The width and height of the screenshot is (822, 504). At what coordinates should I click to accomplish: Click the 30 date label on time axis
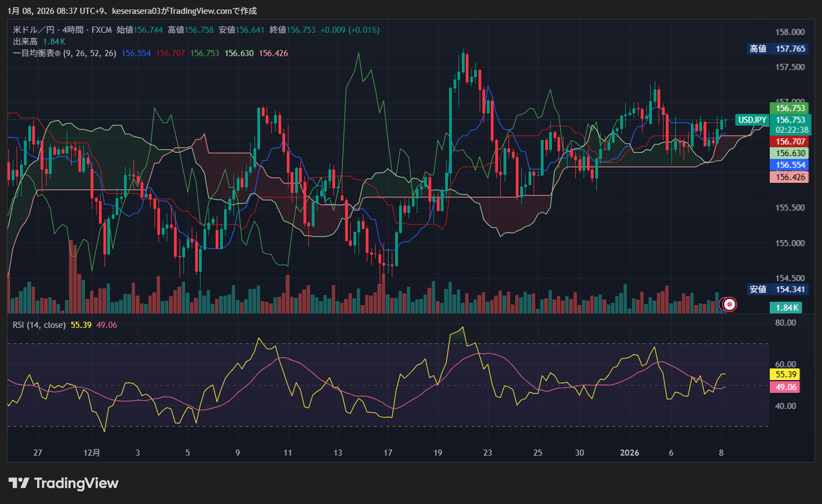pos(580,453)
